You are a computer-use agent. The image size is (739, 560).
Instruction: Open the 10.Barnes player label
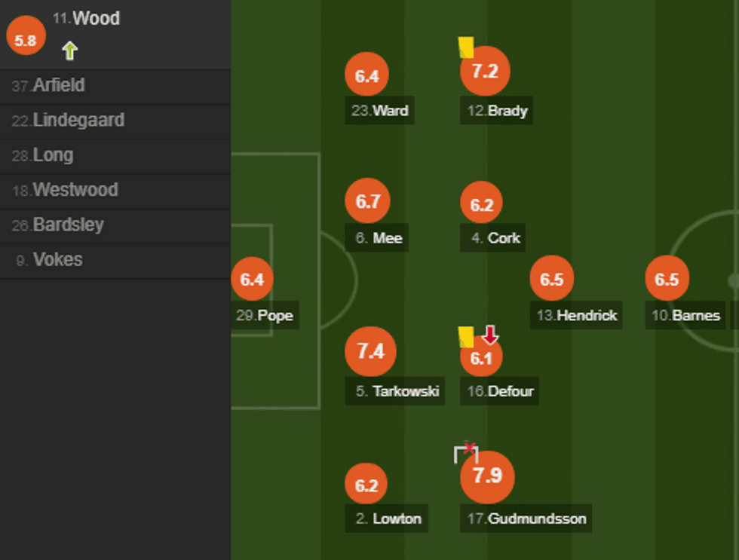(x=685, y=316)
